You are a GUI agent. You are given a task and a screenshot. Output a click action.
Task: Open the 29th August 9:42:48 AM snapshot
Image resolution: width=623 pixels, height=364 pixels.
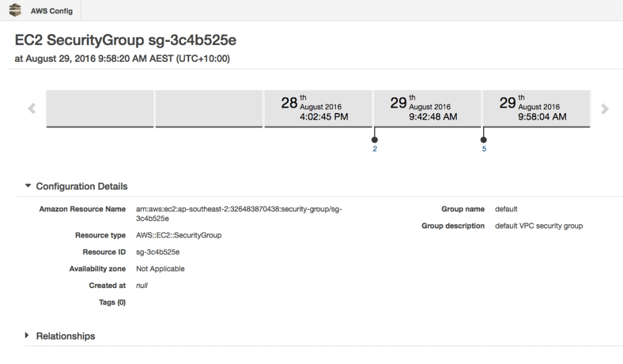tap(427, 108)
